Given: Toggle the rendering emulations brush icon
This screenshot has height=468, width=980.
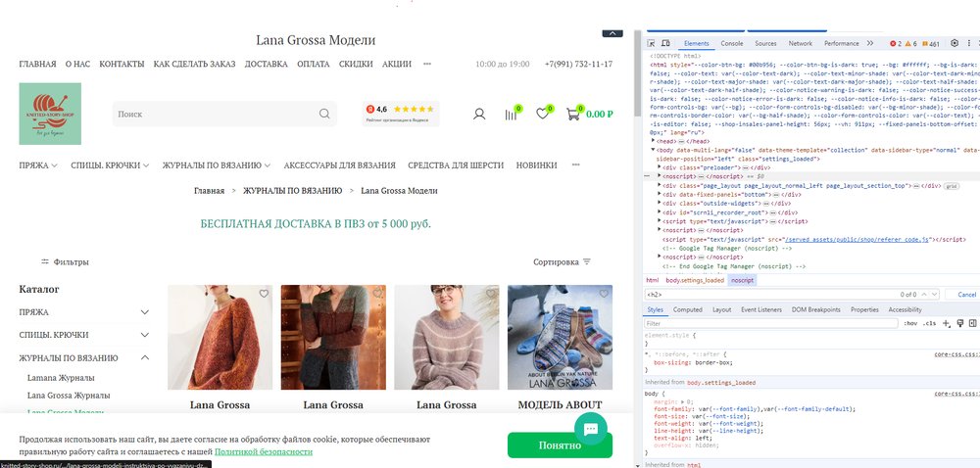Looking at the screenshot, I should 960,323.
